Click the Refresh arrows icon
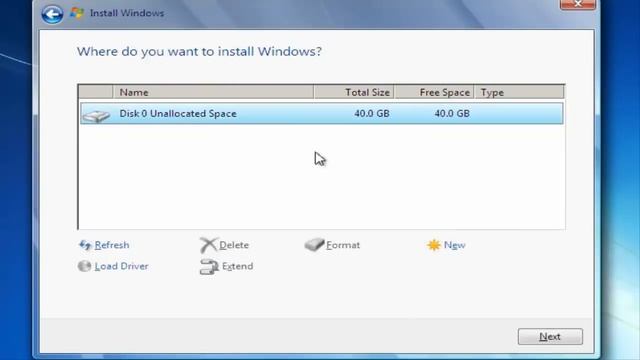The width and height of the screenshot is (640, 360). pos(85,245)
